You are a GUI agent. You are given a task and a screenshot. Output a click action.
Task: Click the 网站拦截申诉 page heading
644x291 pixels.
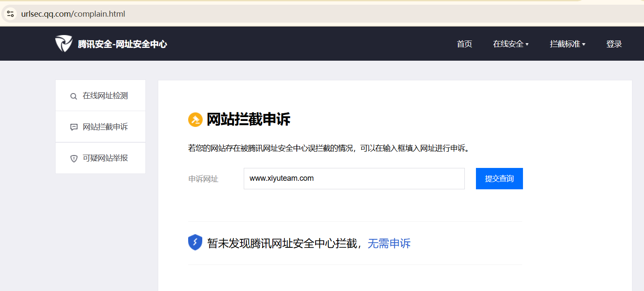(248, 120)
